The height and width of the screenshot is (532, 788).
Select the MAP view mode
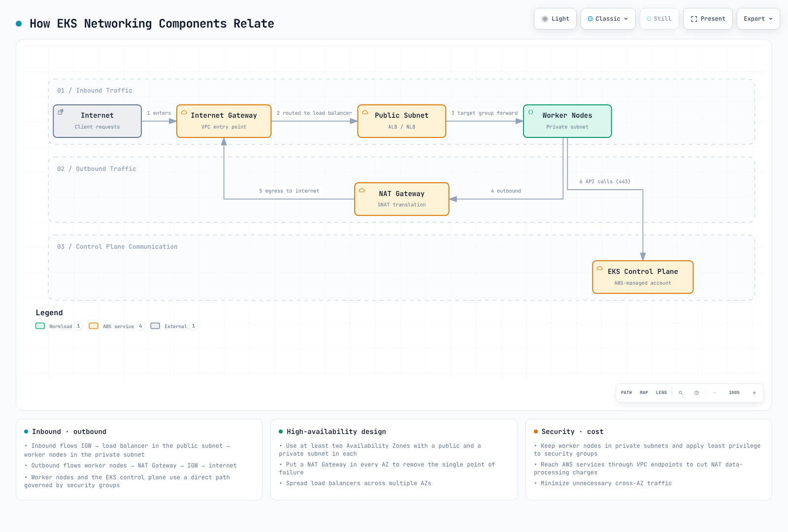click(x=644, y=393)
